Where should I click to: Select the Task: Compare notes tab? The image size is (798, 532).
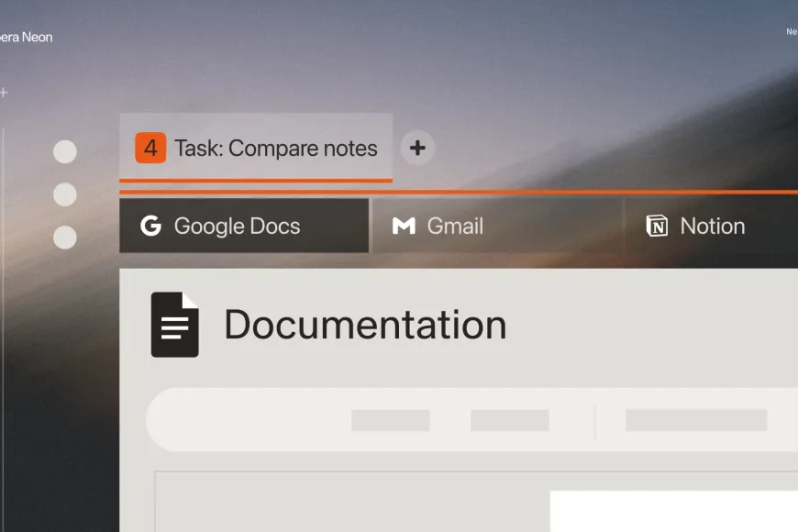[x=256, y=148]
